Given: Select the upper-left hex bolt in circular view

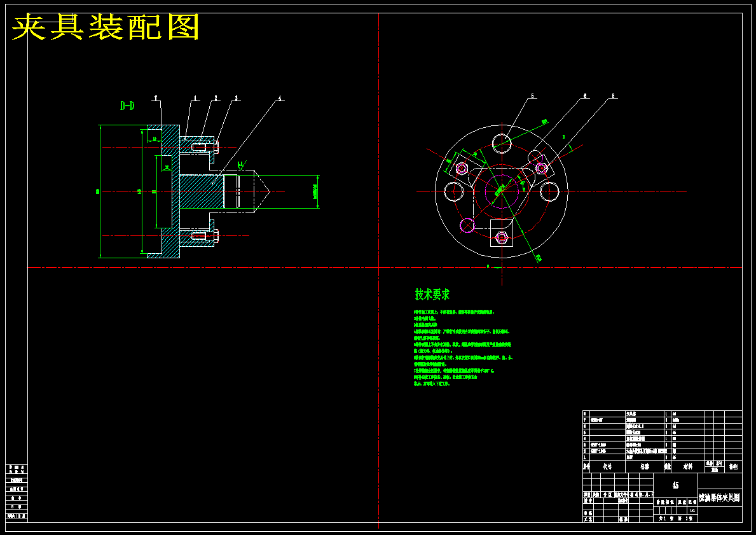Looking at the screenshot, I should click(462, 169).
